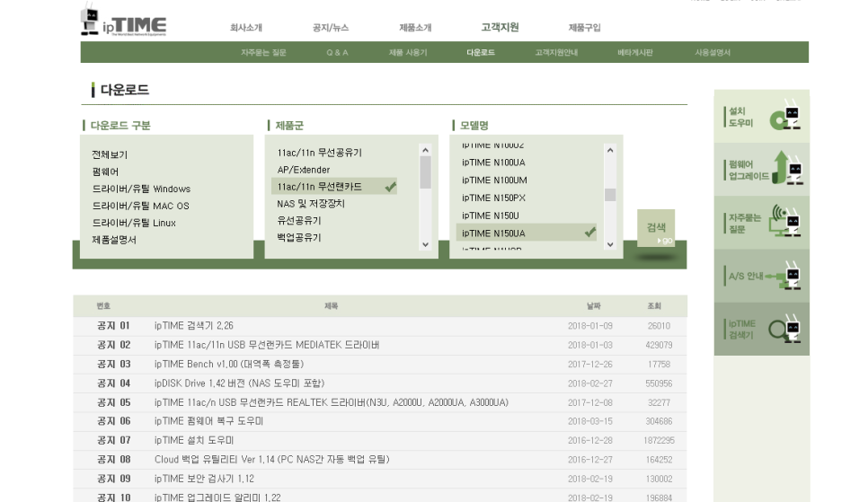The height and width of the screenshot is (502, 868).
Task: Click the 날짜 column header
Action: coord(593,305)
